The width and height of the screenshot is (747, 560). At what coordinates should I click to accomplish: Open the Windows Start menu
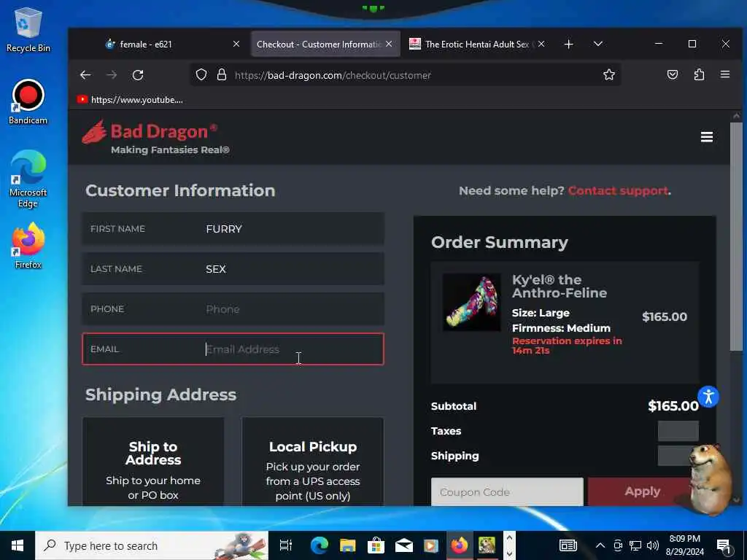[18, 545]
